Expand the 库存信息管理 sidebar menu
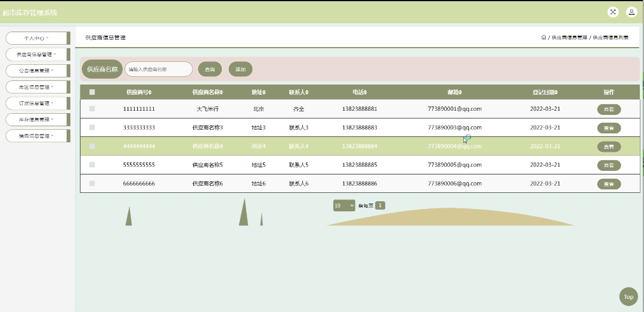 tap(38, 120)
